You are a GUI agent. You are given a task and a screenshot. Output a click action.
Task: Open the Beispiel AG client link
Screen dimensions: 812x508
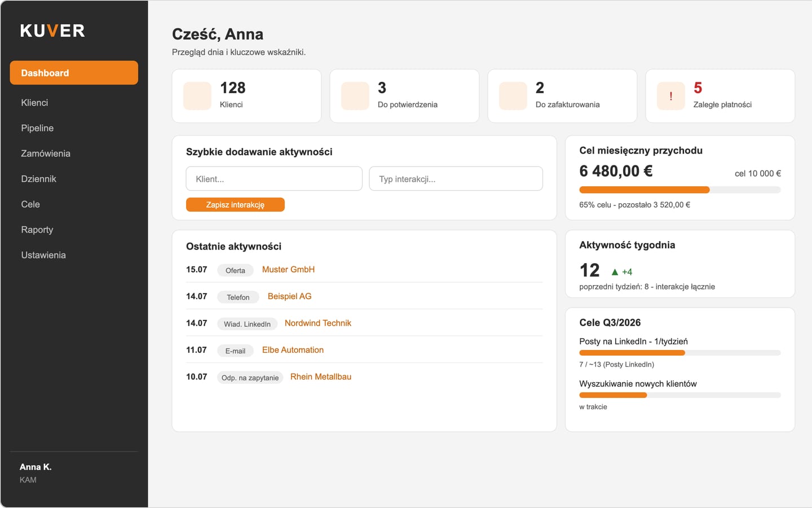pyautogui.click(x=289, y=296)
